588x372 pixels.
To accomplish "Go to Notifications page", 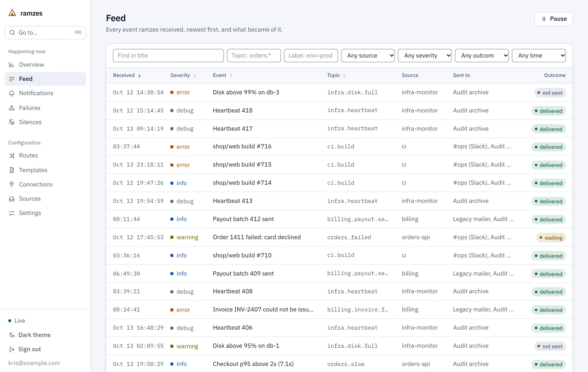I will (x=45, y=93).
